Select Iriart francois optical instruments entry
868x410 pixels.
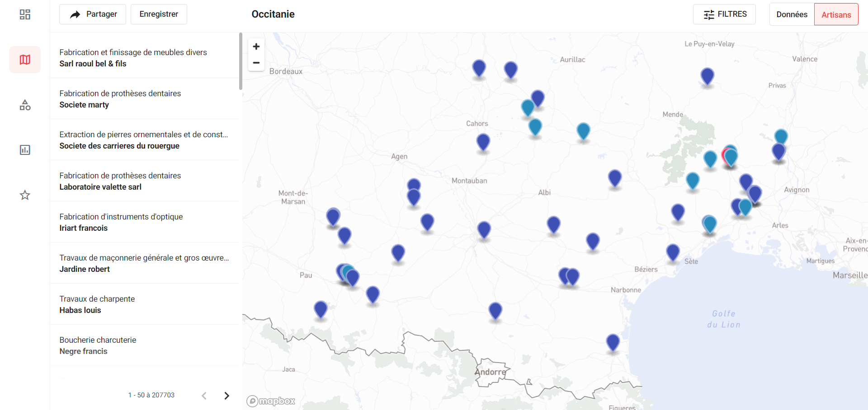[x=145, y=222]
